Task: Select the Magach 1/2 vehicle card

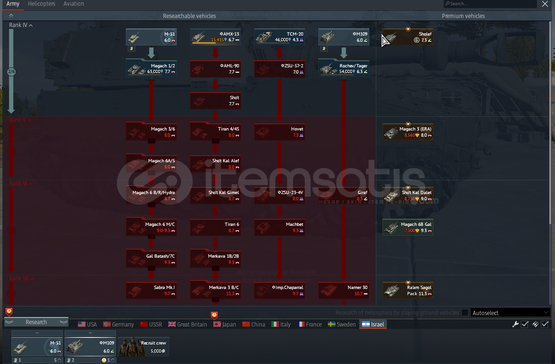Action: pos(151,68)
